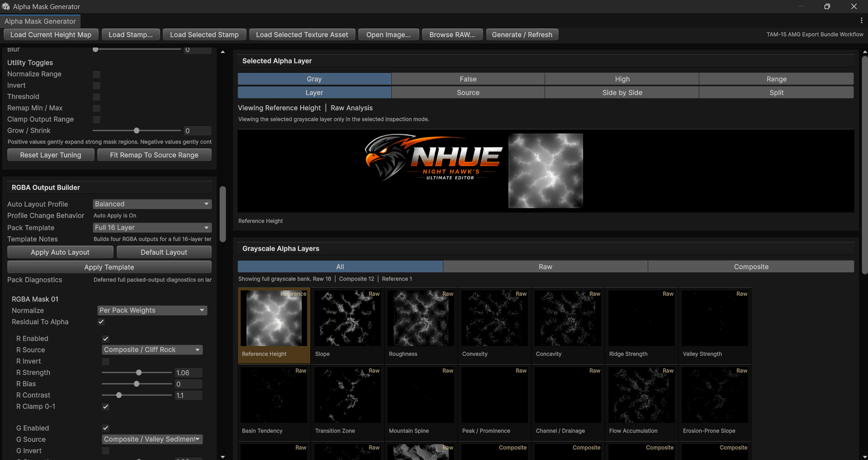868x460 pixels.
Task: Click Generate / Refresh button
Action: click(x=522, y=35)
